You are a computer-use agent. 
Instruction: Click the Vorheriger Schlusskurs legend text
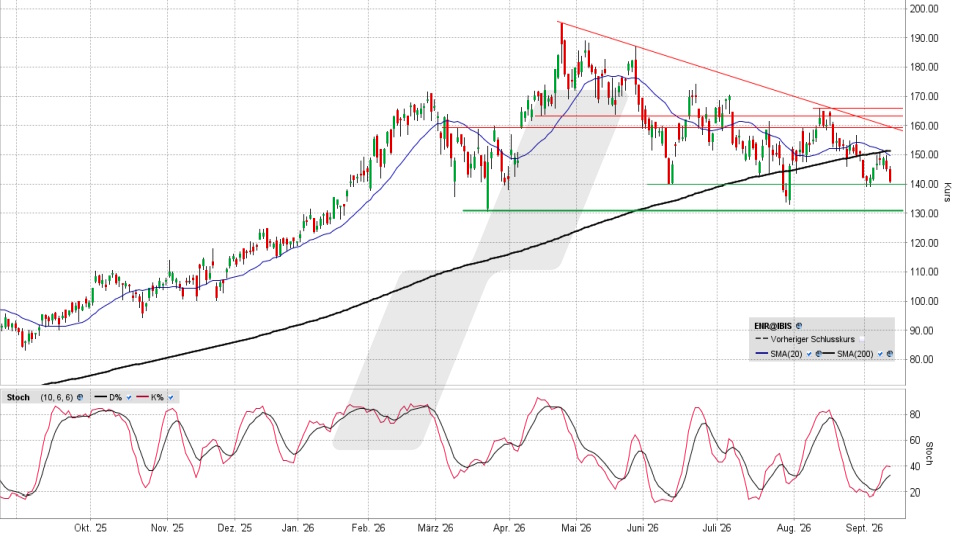pyautogui.click(x=812, y=339)
